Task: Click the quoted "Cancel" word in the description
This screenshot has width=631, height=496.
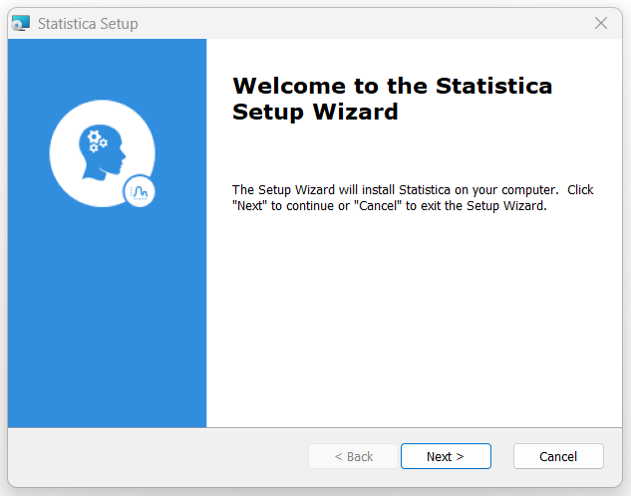Action: point(378,206)
